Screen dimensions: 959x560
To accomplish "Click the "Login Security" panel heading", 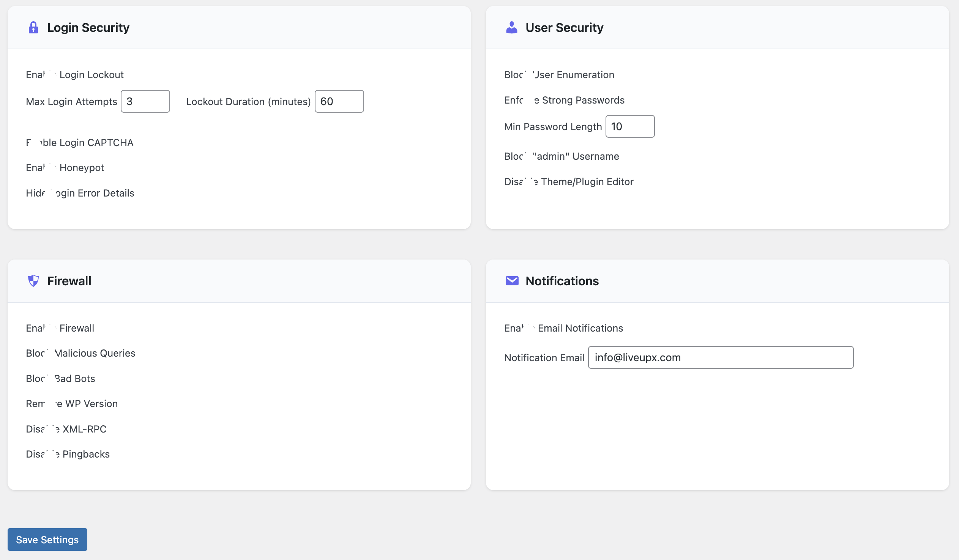I will point(88,27).
